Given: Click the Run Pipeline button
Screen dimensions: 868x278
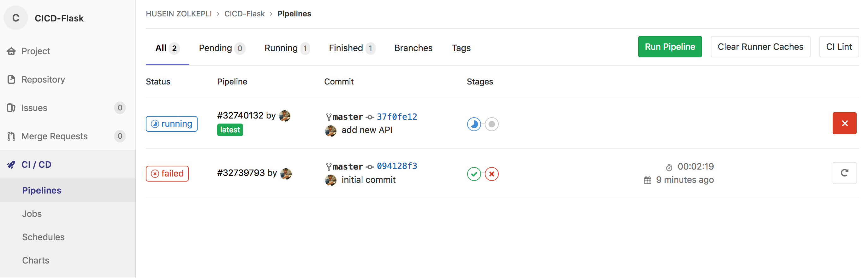Looking at the screenshot, I should click(x=670, y=46).
